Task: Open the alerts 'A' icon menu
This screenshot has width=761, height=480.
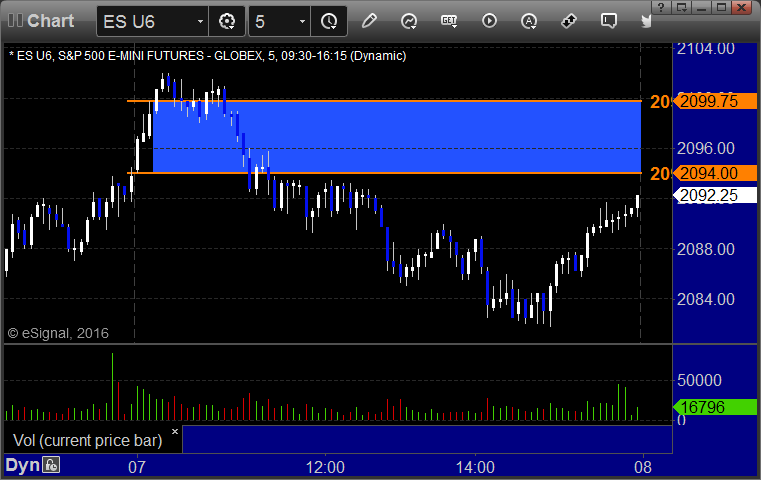Action: [529, 21]
